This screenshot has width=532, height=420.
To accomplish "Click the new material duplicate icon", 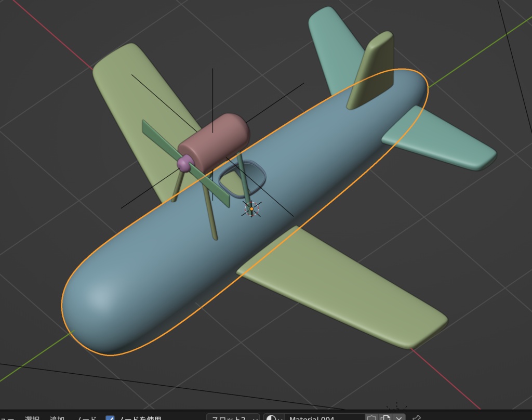I will pos(385,417).
